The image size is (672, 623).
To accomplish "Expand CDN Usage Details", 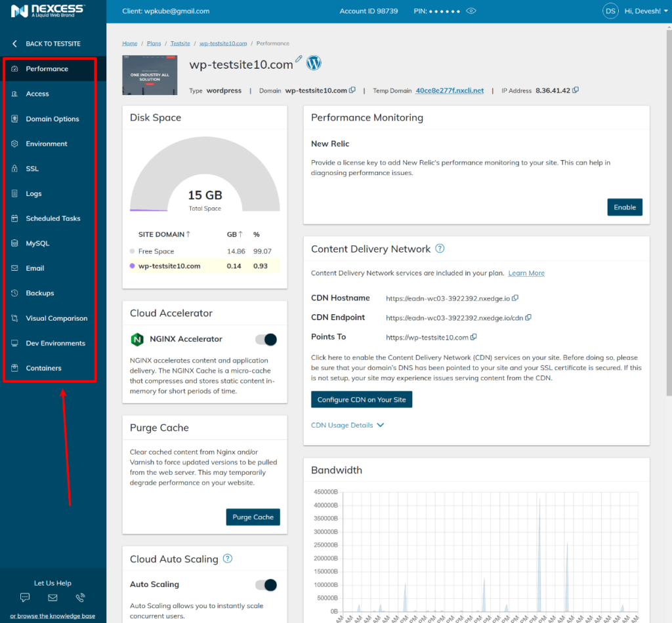I will click(343, 425).
